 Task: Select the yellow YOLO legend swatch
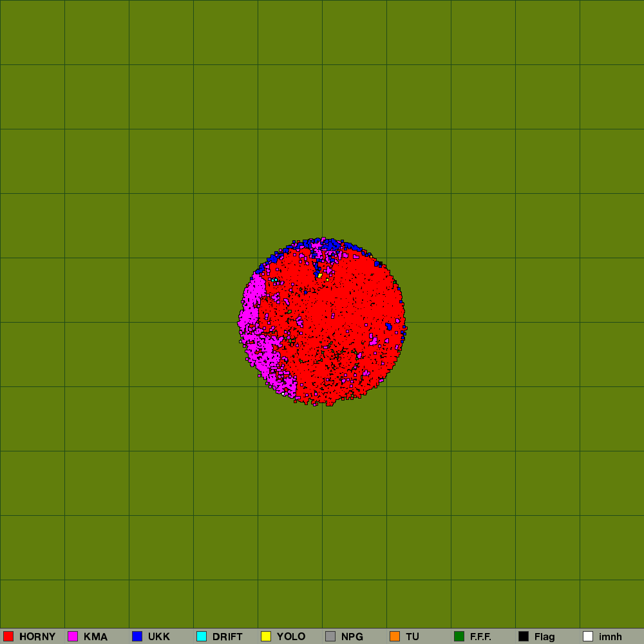(266, 636)
